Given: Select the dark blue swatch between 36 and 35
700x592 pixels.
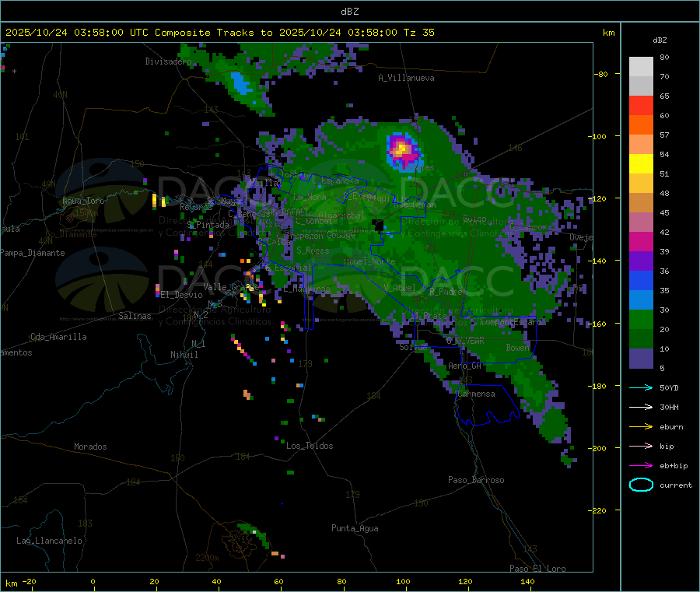Looking at the screenshot, I should pos(641,280).
